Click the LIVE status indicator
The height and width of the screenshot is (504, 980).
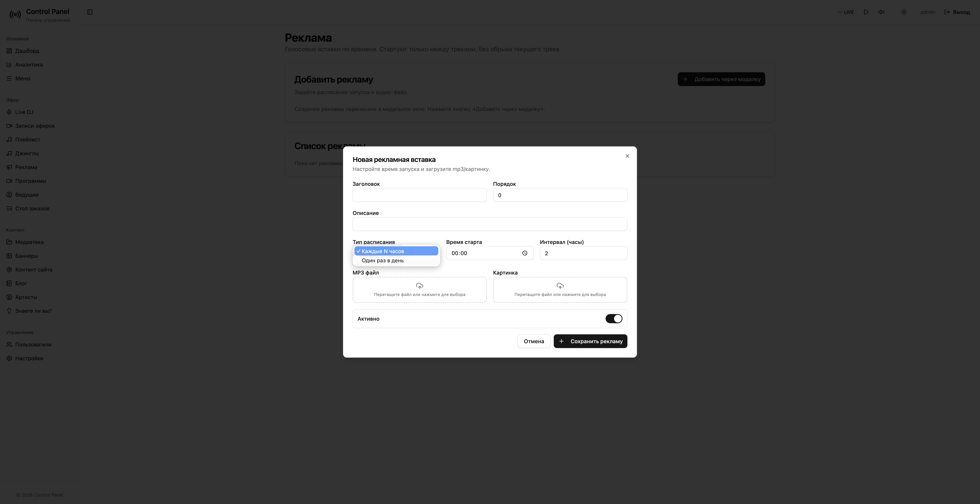[845, 12]
